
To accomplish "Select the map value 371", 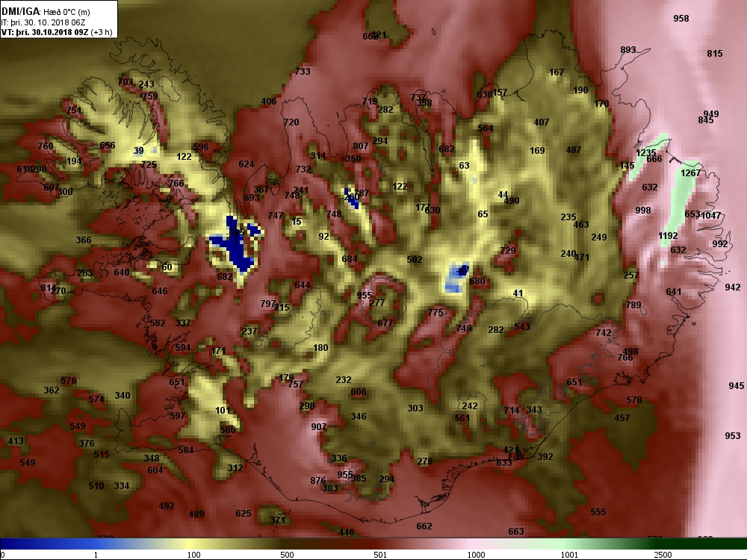I will point(278,520).
